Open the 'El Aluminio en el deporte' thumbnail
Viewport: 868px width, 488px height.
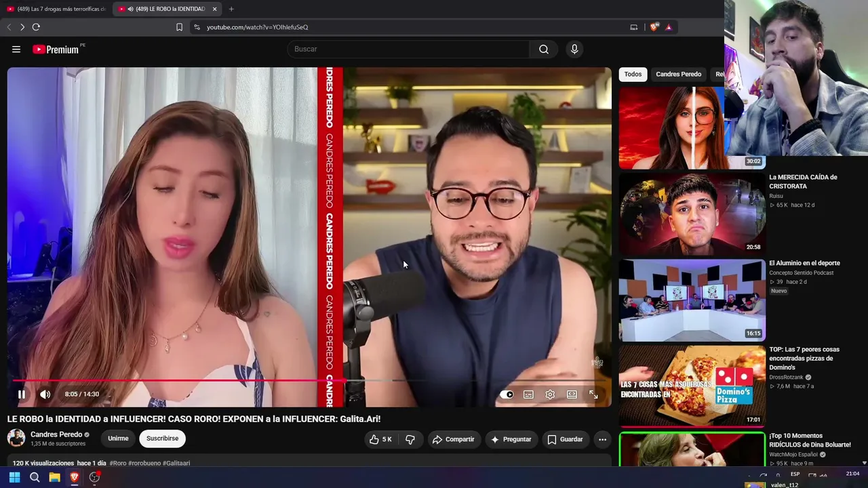pos(692,300)
